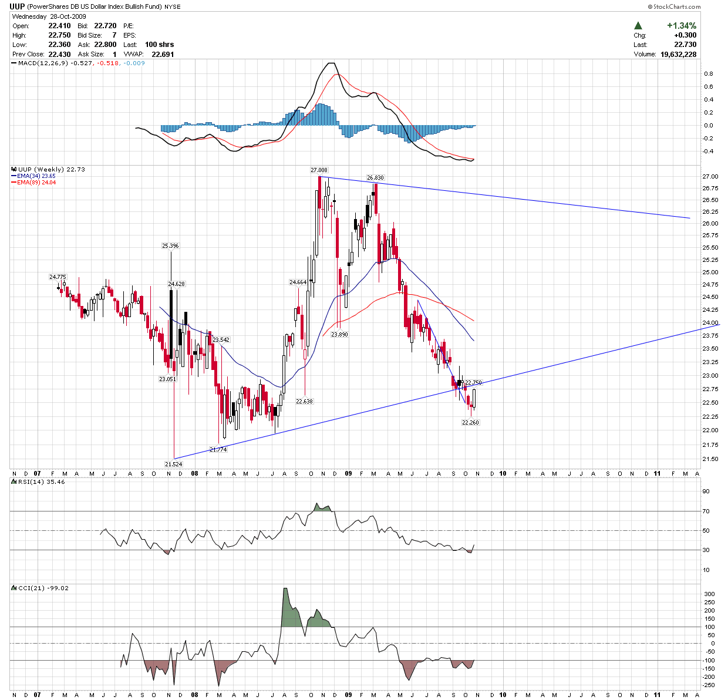Click the 23.542 price label
This screenshot has width=728, height=700.
click(221, 340)
